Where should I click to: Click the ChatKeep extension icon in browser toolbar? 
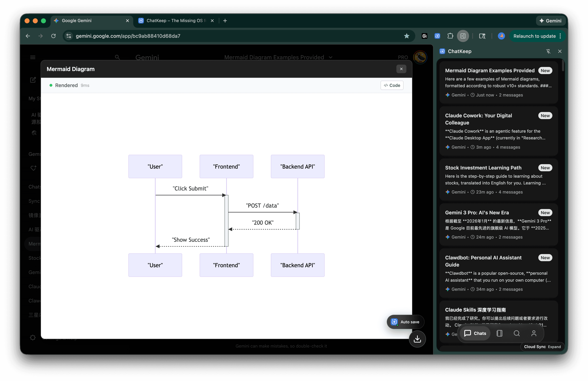click(437, 36)
